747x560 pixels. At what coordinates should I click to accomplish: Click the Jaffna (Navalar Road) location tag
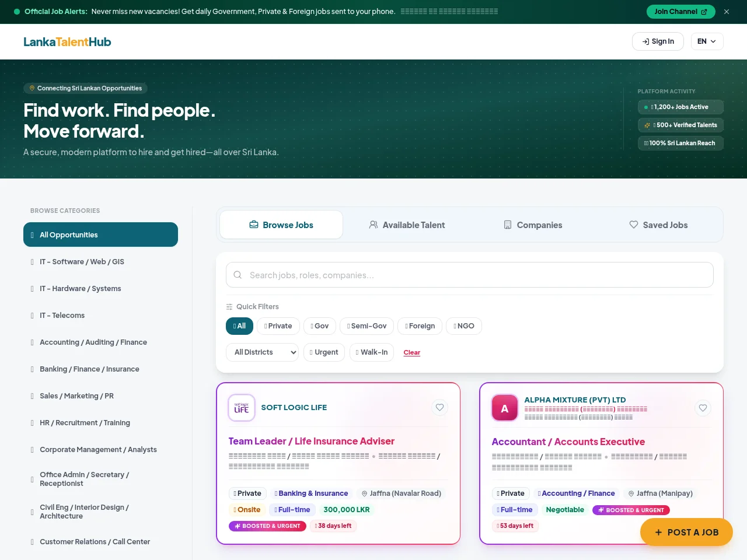coord(402,494)
